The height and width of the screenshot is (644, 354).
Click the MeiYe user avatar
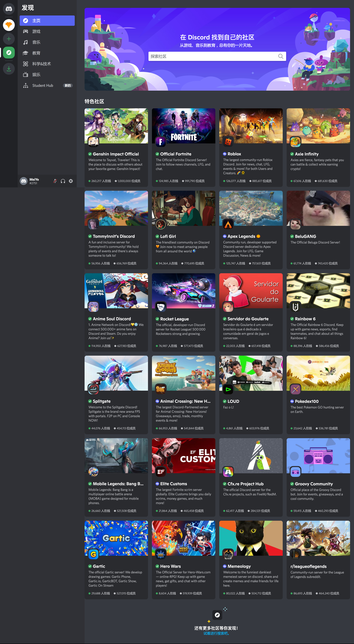point(23,181)
